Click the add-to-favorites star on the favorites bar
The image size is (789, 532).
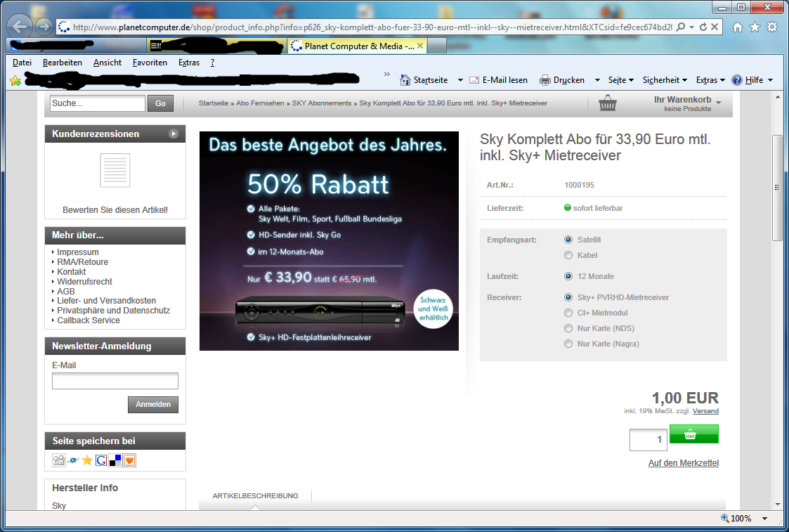click(x=15, y=81)
